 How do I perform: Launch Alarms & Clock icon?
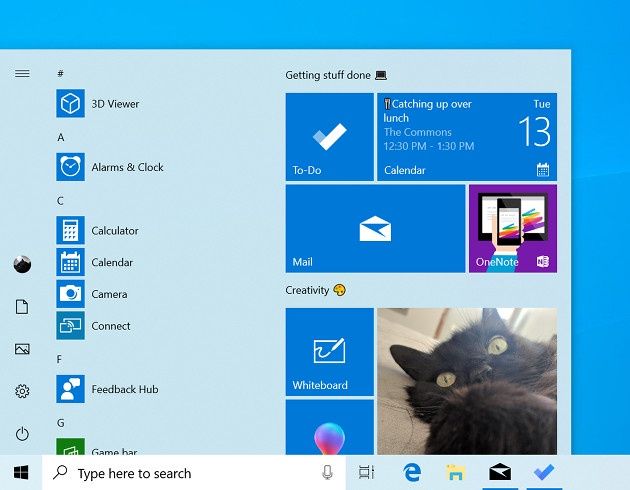[x=70, y=167]
